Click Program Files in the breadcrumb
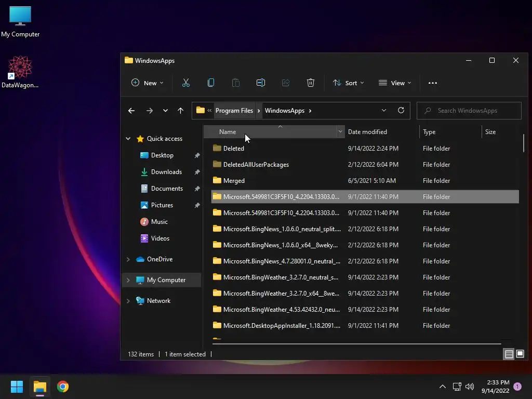This screenshot has width=532, height=399. (234, 111)
